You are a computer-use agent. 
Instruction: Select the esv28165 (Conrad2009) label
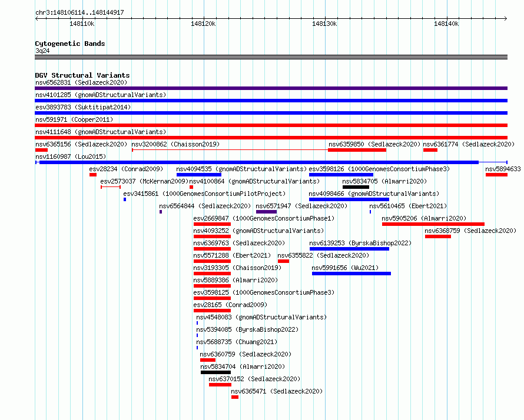tap(230, 305)
